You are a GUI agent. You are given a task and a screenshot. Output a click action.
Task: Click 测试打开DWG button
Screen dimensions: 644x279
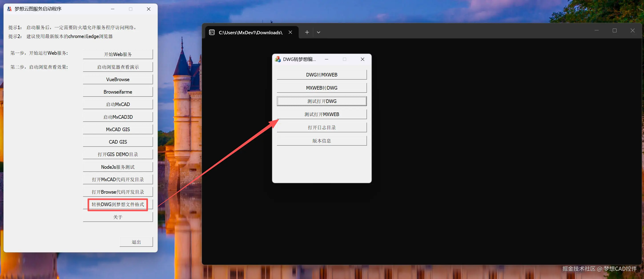pyautogui.click(x=322, y=101)
